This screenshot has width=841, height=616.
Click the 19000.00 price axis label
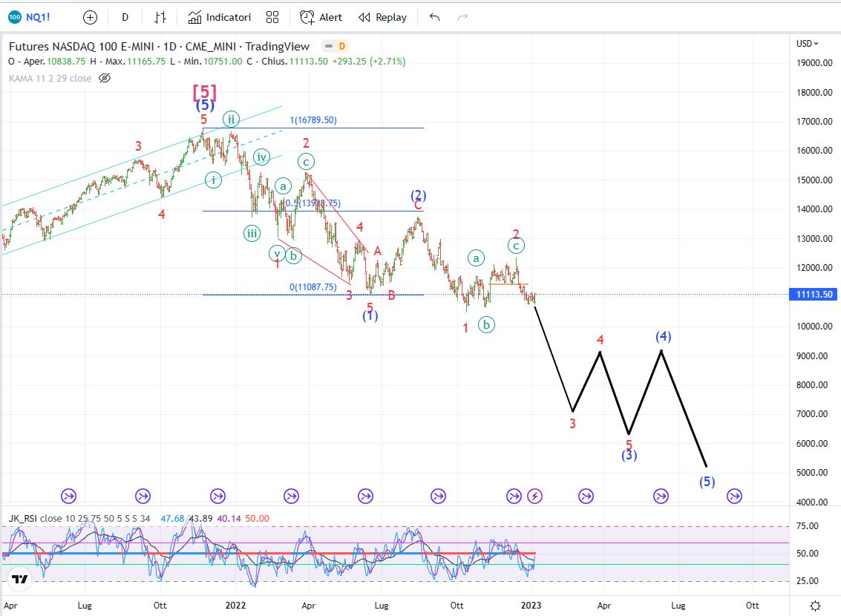(814, 63)
